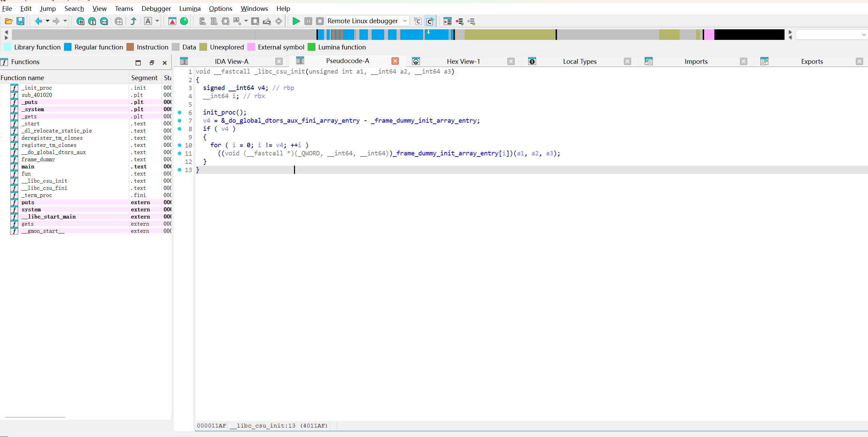Screen dimensions: 868x437
Task: Click the red triangle toolbar icon
Action: [172, 21]
